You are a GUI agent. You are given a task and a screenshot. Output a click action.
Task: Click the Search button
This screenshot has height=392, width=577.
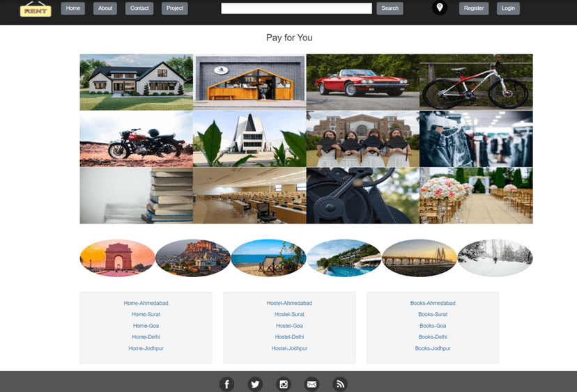(x=390, y=8)
